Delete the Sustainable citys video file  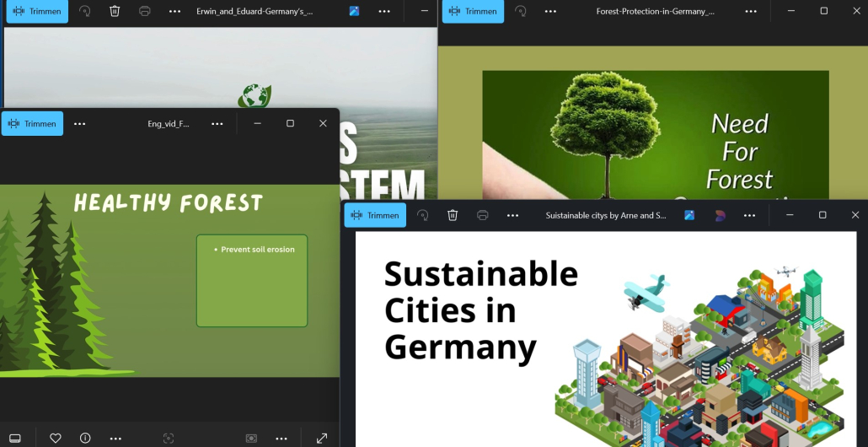(x=453, y=215)
